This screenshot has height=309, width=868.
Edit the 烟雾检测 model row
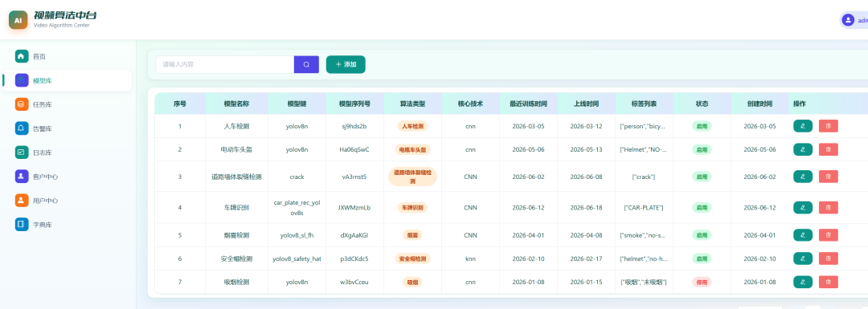[x=803, y=235]
